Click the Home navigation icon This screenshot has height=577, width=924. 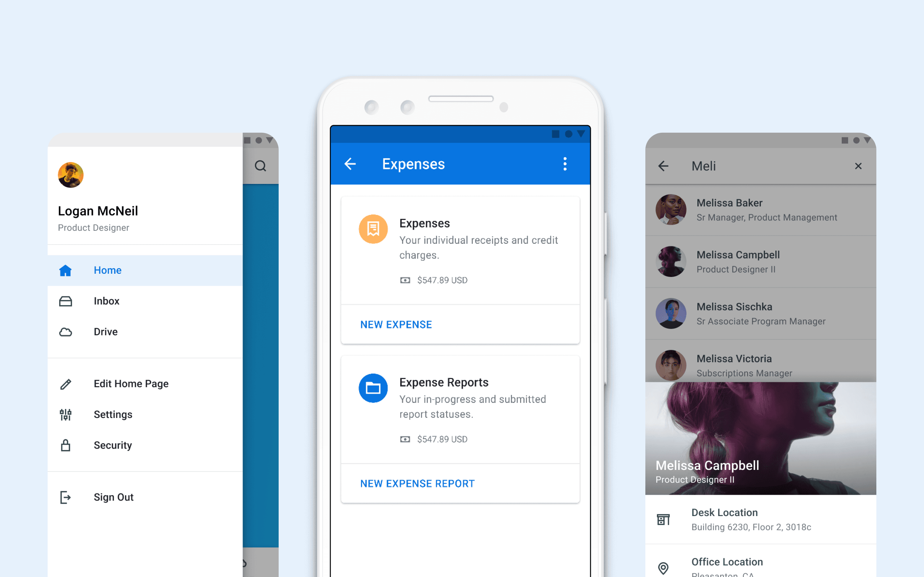click(x=65, y=269)
